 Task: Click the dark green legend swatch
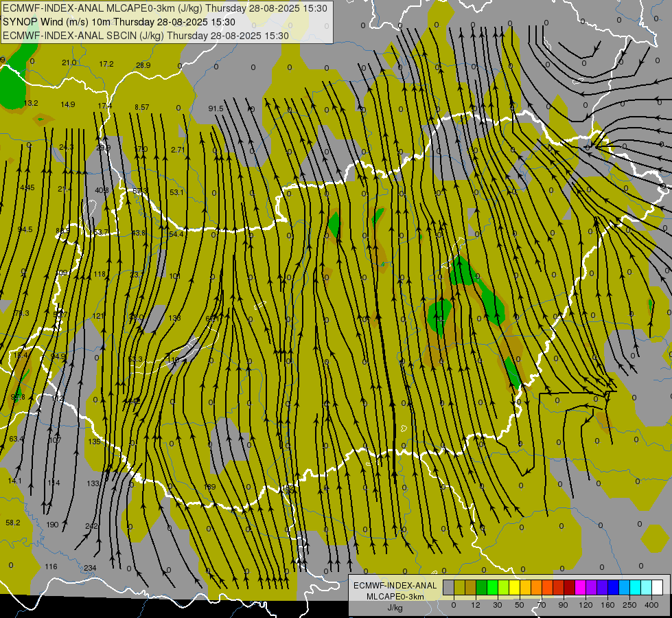[x=482, y=588]
